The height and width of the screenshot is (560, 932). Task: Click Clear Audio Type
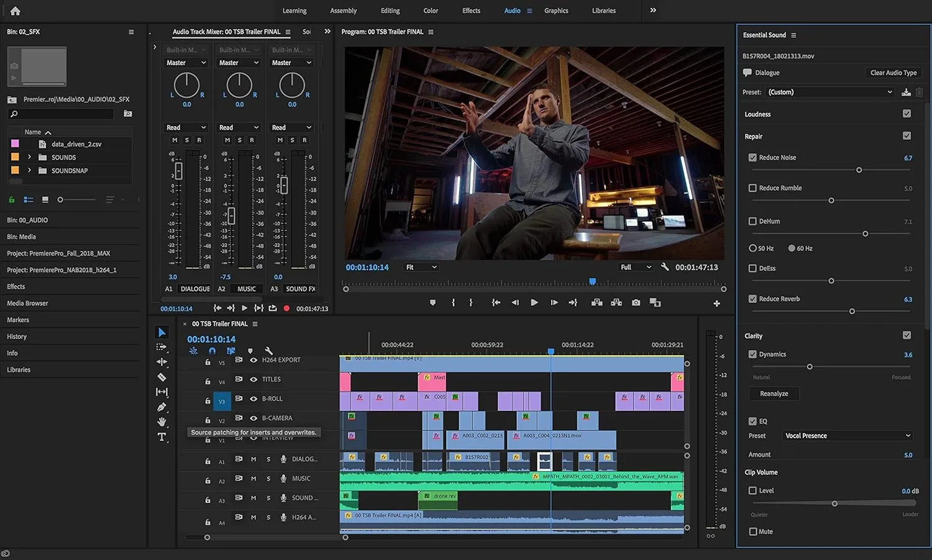click(893, 72)
